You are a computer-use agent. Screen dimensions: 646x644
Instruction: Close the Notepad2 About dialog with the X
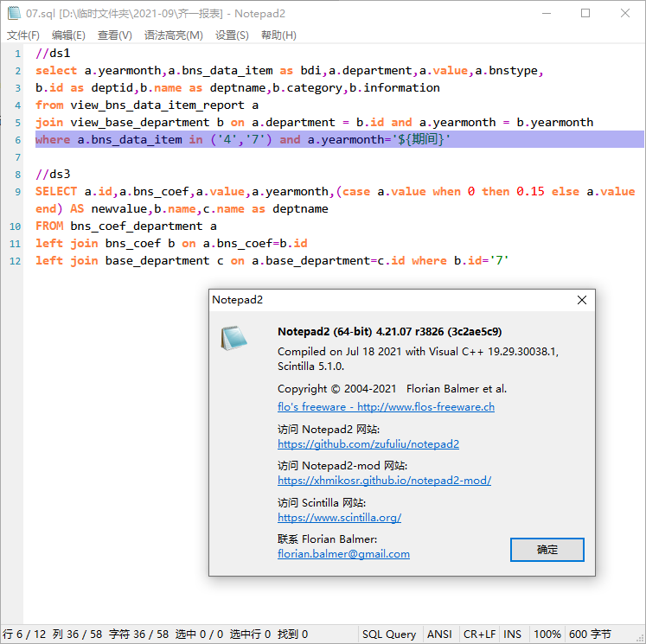coord(582,300)
